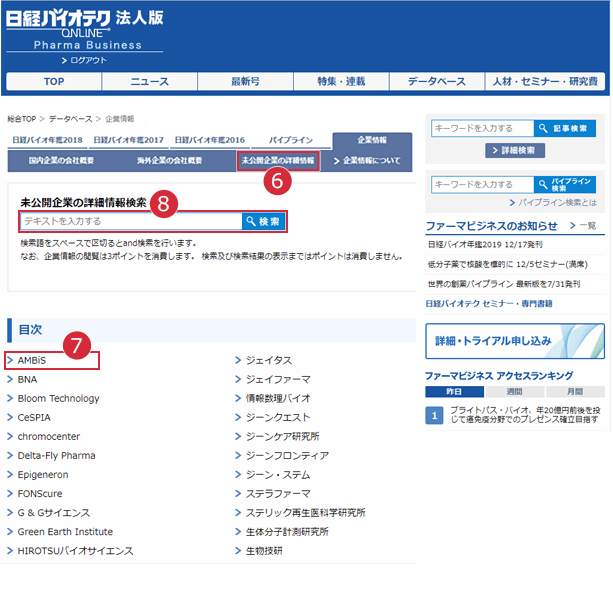
Task: Click the ログアウト logout link
Action: coord(84,60)
